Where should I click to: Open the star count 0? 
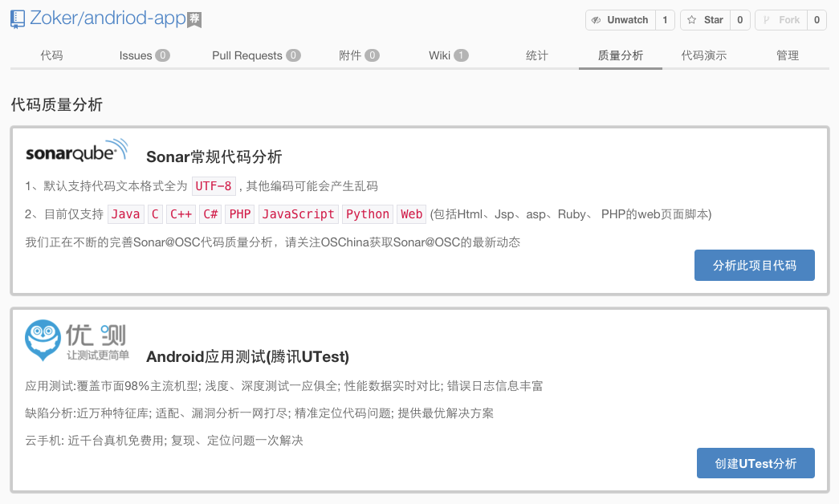click(x=740, y=20)
